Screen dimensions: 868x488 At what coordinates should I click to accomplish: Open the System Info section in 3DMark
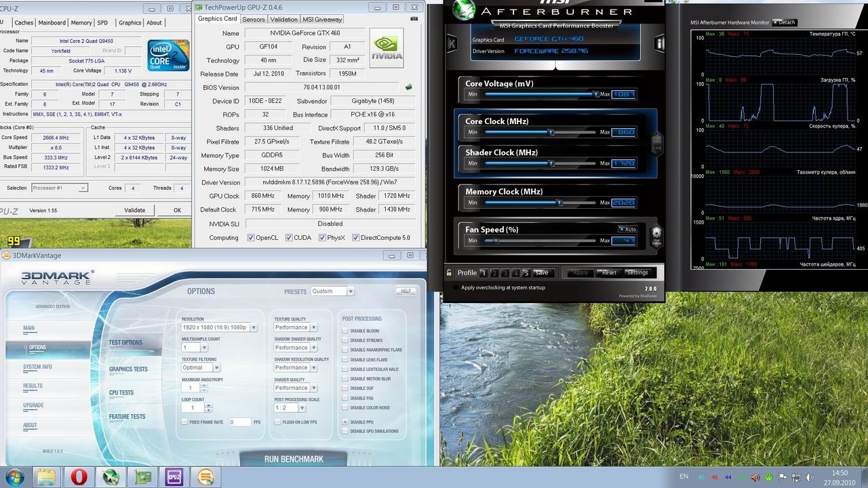tap(37, 367)
